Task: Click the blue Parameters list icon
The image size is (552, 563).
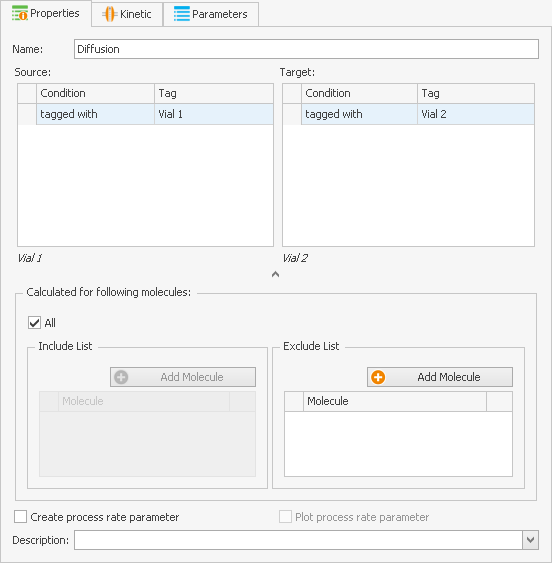Action: 182,14
